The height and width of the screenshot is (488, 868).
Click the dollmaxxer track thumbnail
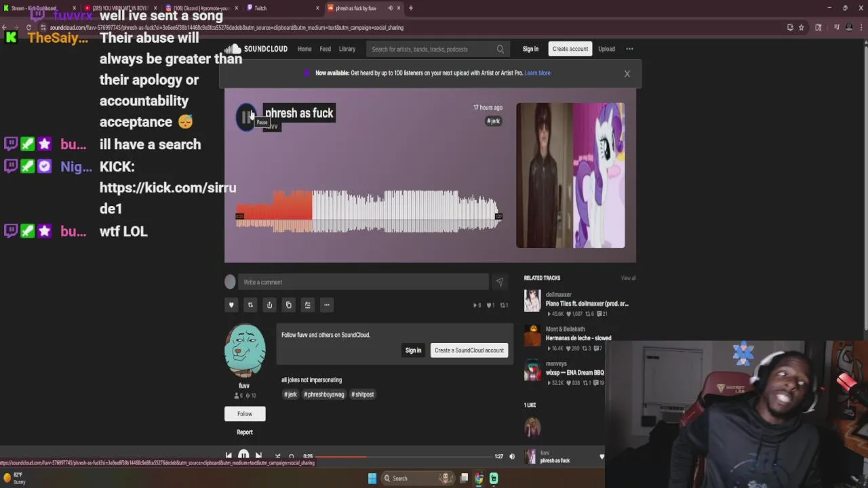click(x=532, y=301)
